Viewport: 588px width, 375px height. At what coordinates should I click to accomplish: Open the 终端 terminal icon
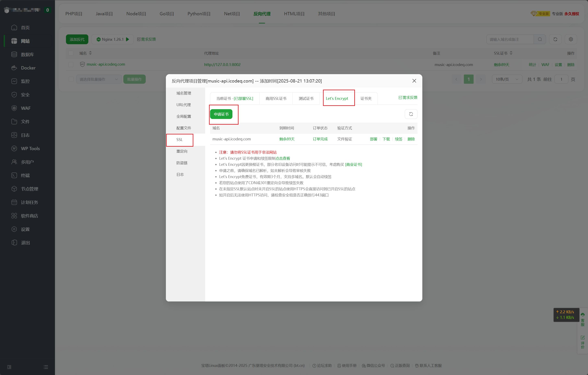[x=14, y=175]
